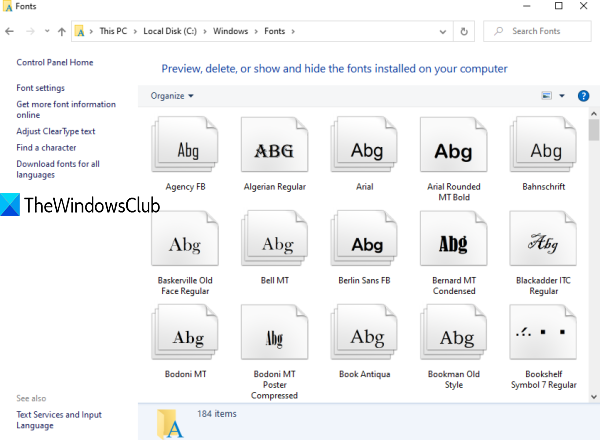Select the Berlin Sans FB icon
This screenshot has height=440, width=600.
364,238
